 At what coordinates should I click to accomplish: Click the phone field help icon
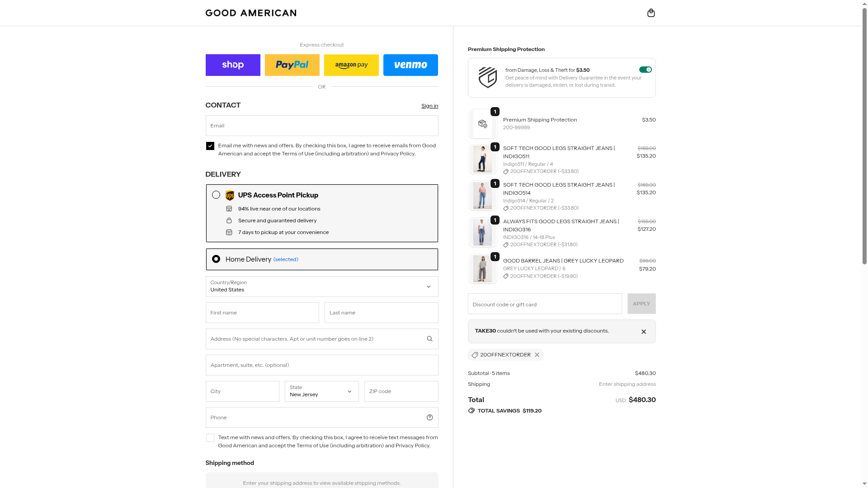click(x=429, y=418)
